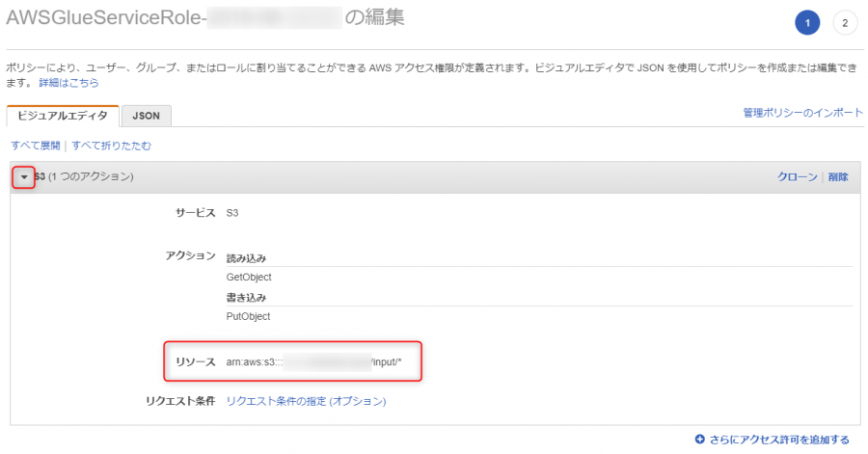868x454 pixels.
Task: Collapse the S3 policy section arrow
Action: point(24,177)
